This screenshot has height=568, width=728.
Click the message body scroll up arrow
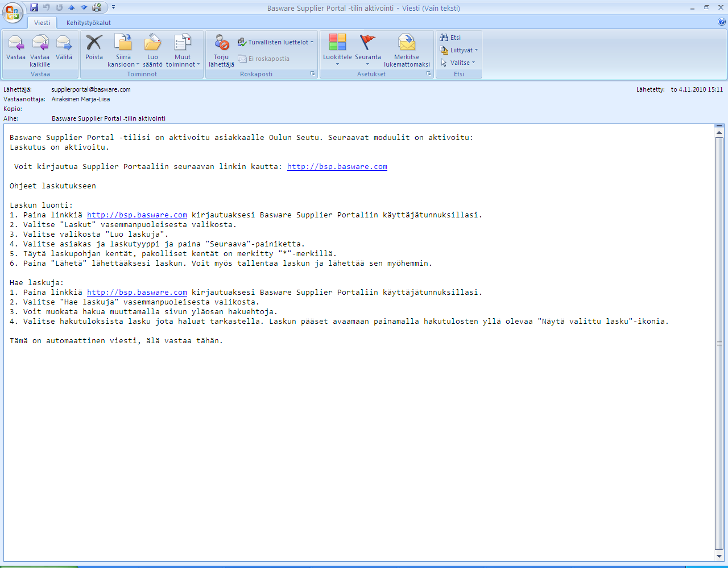(x=719, y=132)
